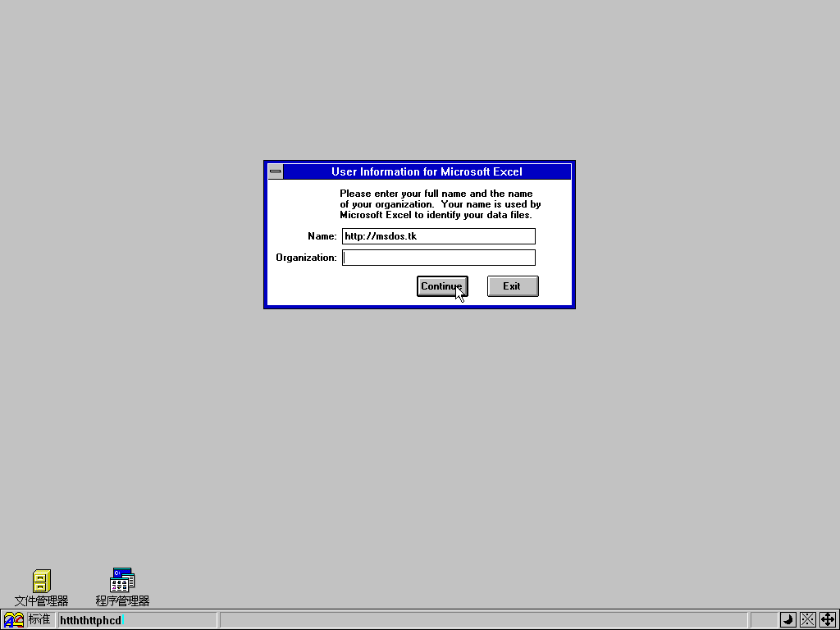840x630 pixels.
Task: Click the "Name:" label text
Action: (x=322, y=236)
